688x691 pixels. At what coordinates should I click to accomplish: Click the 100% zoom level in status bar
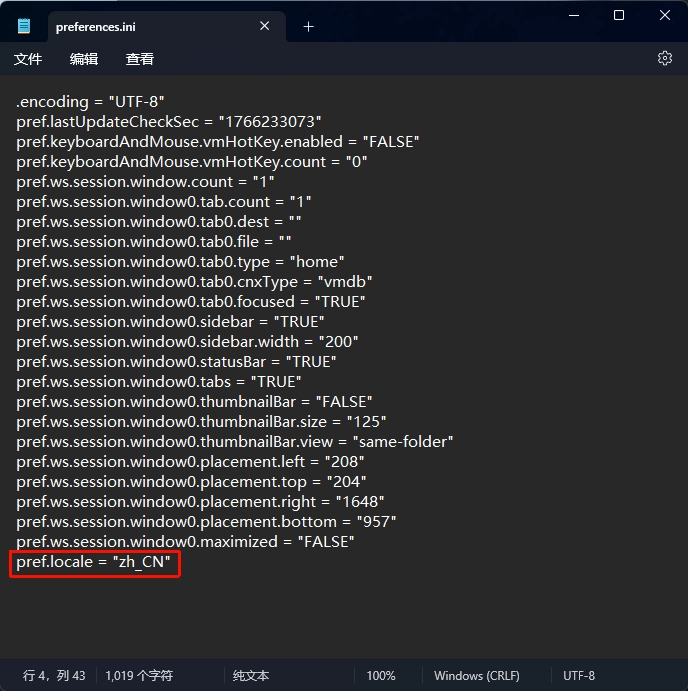click(x=380, y=676)
